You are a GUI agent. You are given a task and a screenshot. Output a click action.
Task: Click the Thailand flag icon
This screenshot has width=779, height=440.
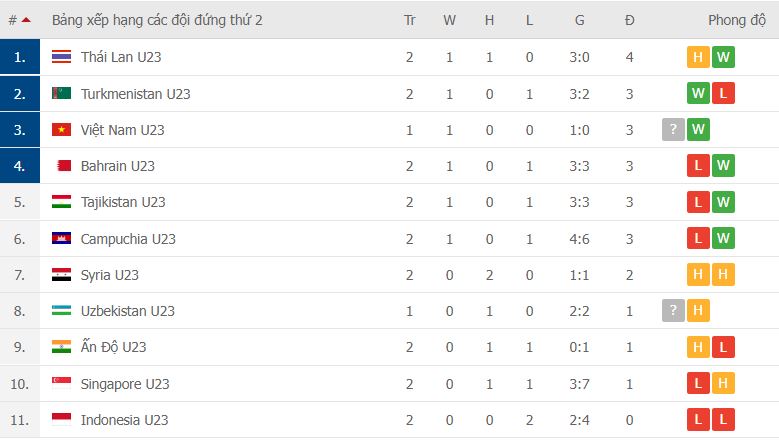pyautogui.click(x=62, y=57)
